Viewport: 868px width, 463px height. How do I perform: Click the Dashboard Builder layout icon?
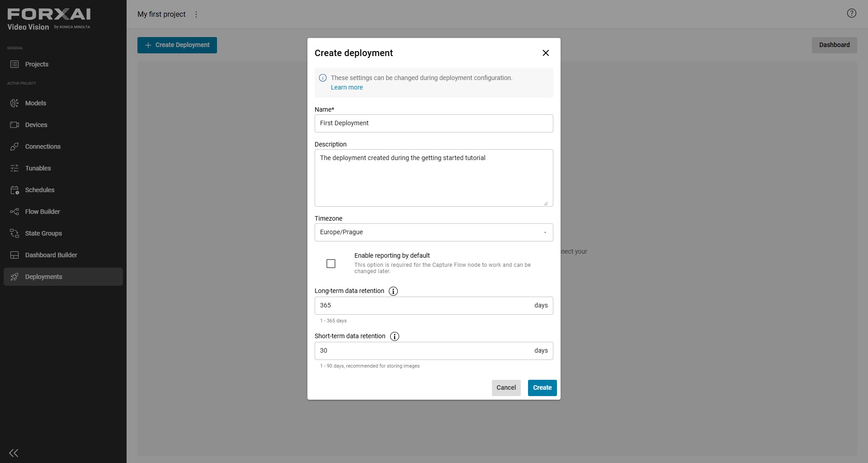click(x=14, y=255)
